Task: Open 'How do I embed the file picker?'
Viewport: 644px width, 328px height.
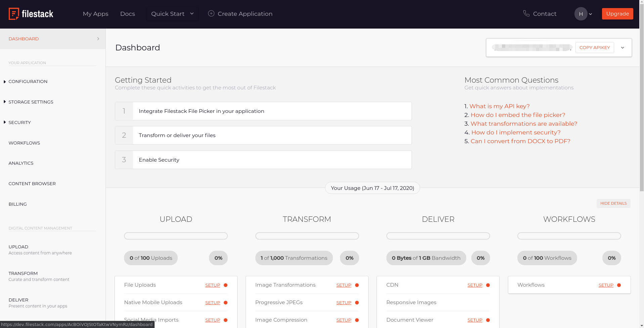Action: tap(518, 115)
